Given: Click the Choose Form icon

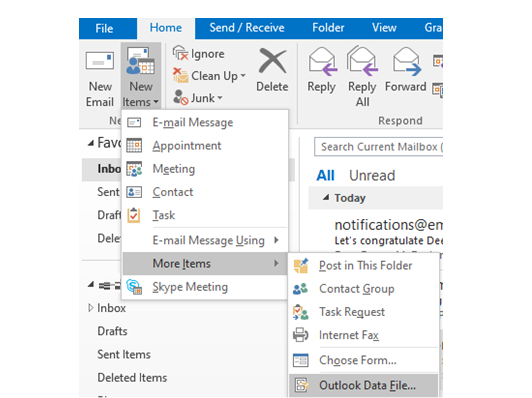Looking at the screenshot, I should tap(301, 360).
